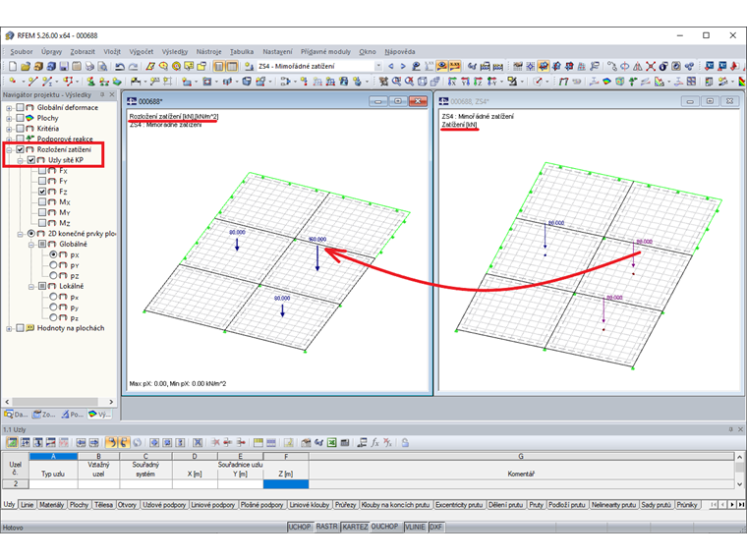Expand Hodnoty na plochách node
Viewport: 747px width, 560px height.
pyautogui.click(x=9, y=328)
